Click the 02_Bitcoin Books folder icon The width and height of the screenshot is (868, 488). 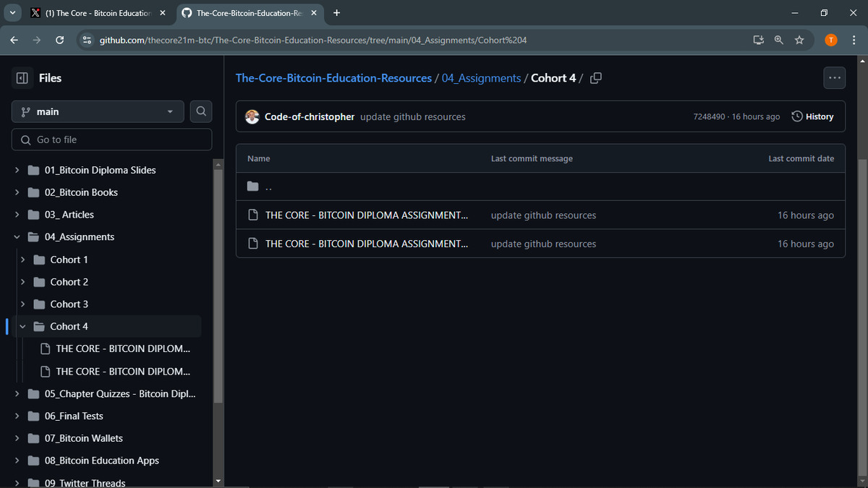click(33, 192)
